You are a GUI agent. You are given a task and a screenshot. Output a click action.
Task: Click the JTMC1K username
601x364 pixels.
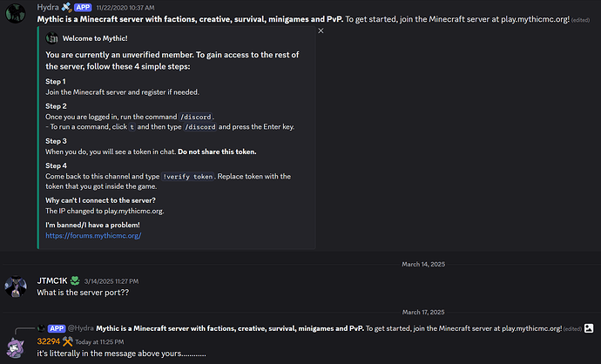click(52, 281)
